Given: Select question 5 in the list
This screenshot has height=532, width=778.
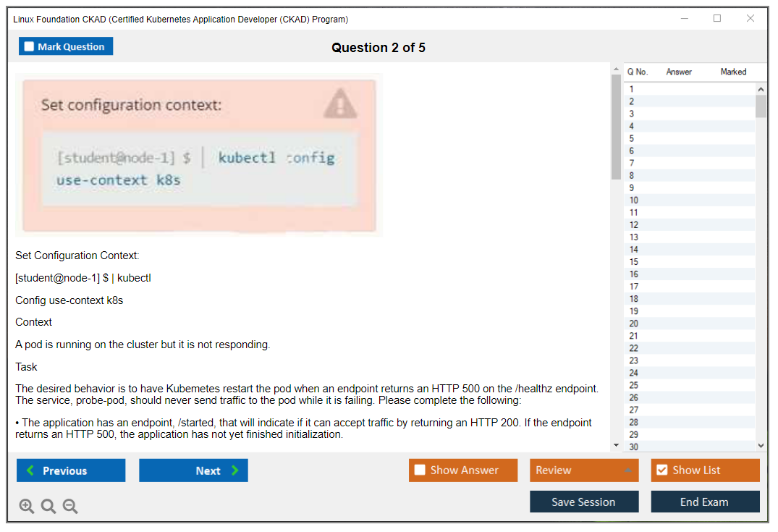Looking at the screenshot, I should point(632,138).
